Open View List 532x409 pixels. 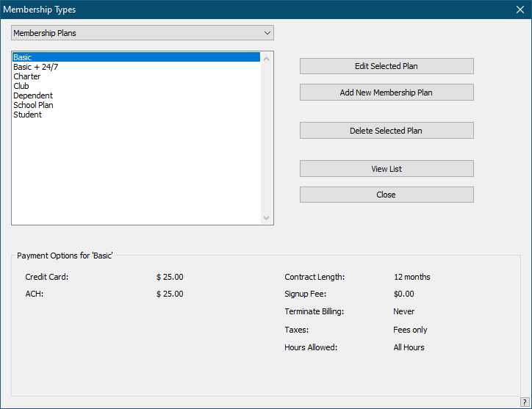pyautogui.click(x=386, y=169)
